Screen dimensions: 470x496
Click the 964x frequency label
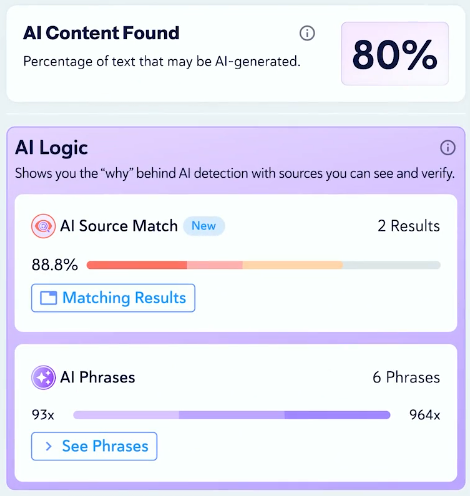click(x=425, y=415)
